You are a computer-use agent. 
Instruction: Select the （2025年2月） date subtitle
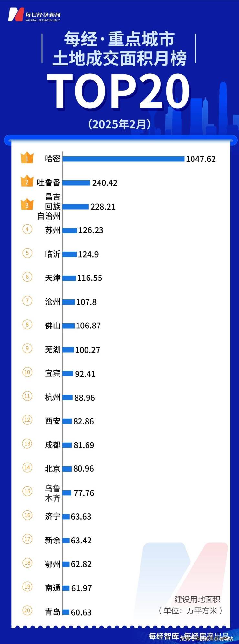click(x=119, y=124)
